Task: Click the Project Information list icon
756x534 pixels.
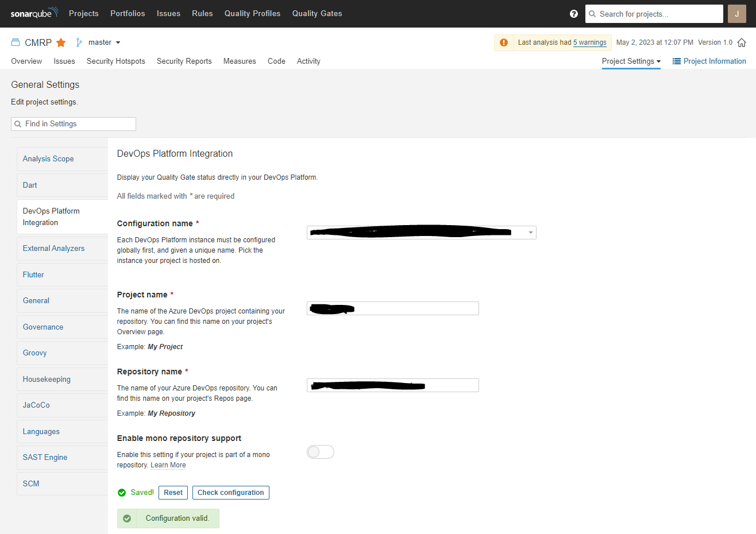Action: [x=677, y=61]
